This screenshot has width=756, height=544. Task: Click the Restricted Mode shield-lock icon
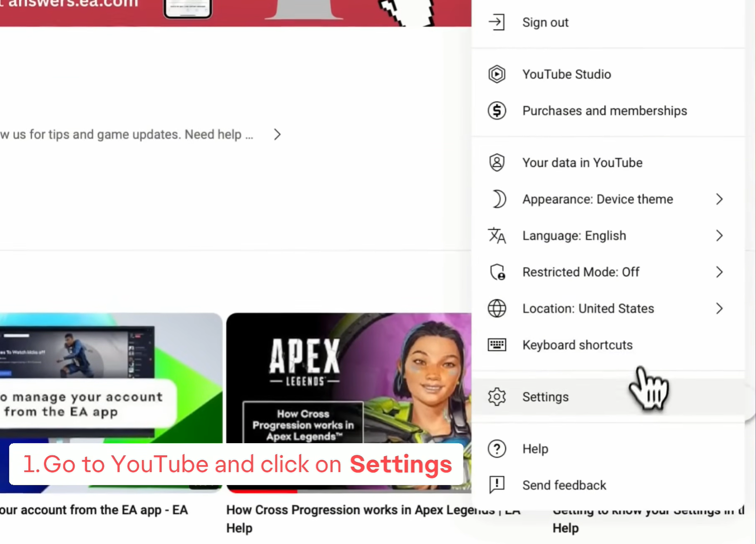(x=497, y=272)
